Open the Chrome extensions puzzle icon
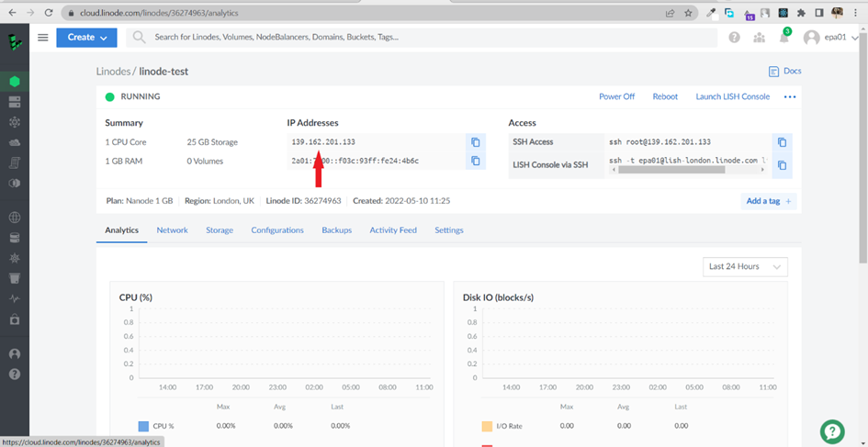 pyautogui.click(x=800, y=12)
